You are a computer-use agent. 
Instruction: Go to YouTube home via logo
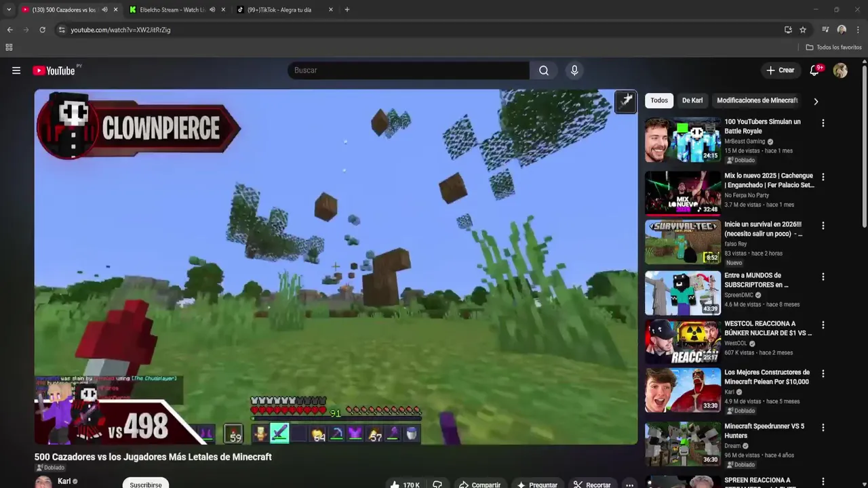click(54, 70)
